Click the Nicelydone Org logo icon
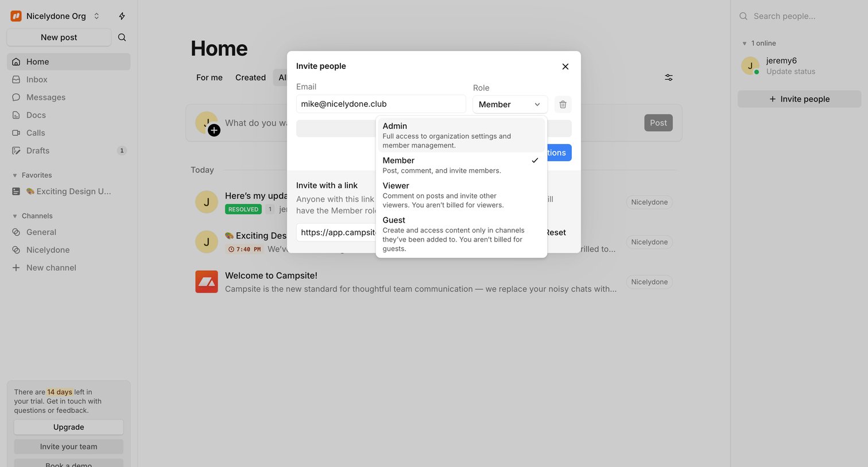 (16, 16)
